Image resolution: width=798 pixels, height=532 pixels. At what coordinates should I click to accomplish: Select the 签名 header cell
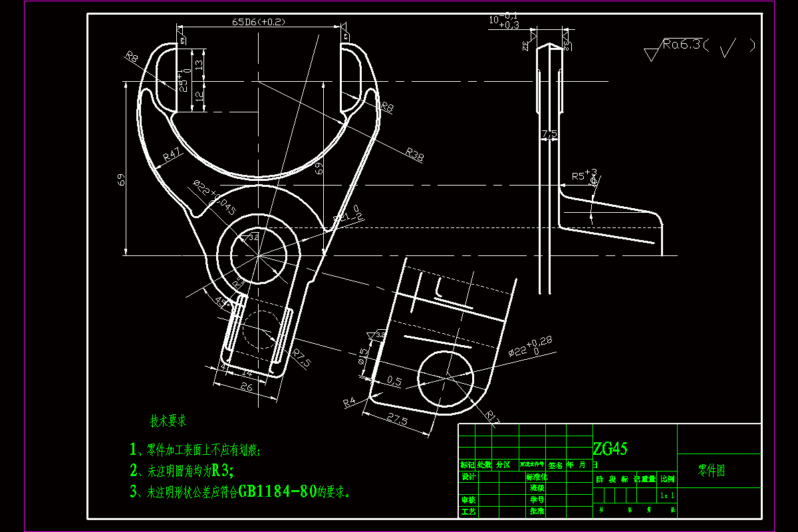point(555,465)
